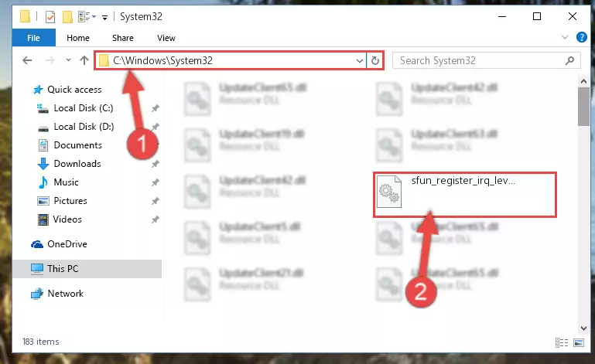
Task: Switch to the View tab
Action: [166, 38]
